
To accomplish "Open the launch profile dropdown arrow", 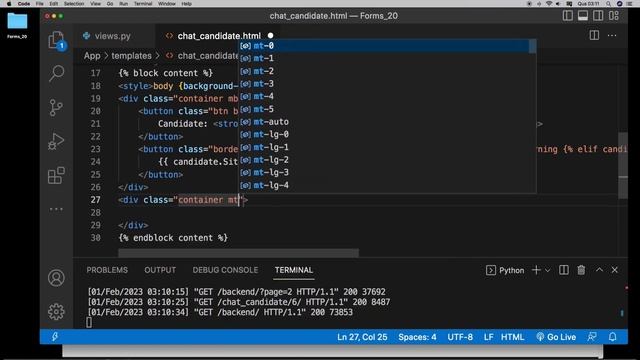I will click(x=548, y=270).
